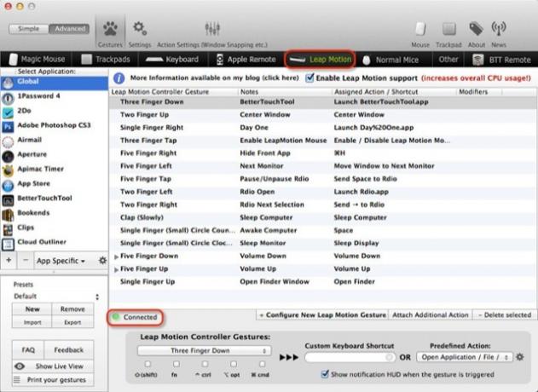This screenshot has width=538, height=392.
Task: Open the Other tab
Action: click(448, 60)
